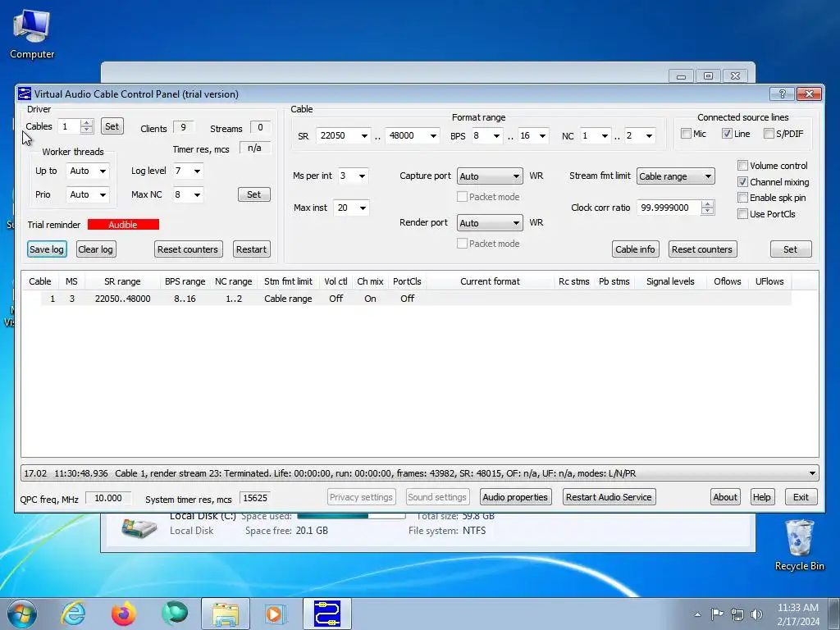Click the Exit button

pos(801,497)
